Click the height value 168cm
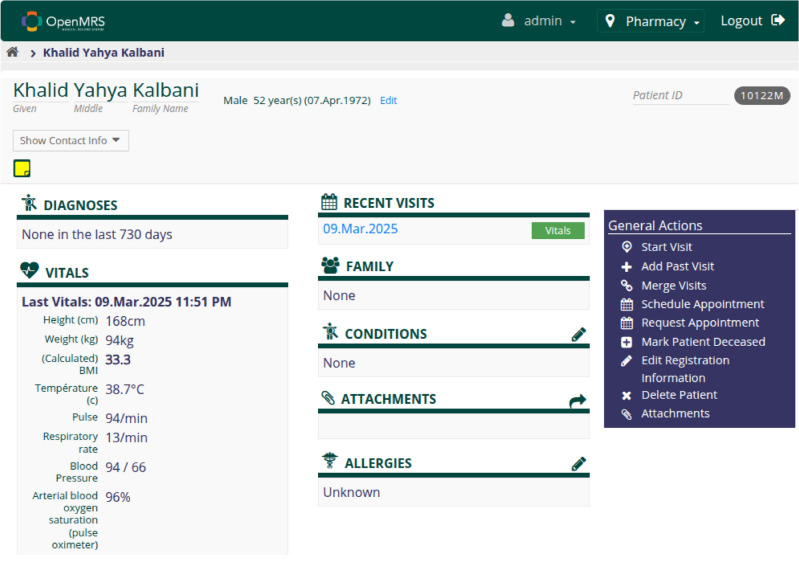Image resolution: width=799 pixels, height=569 pixels. tap(125, 321)
